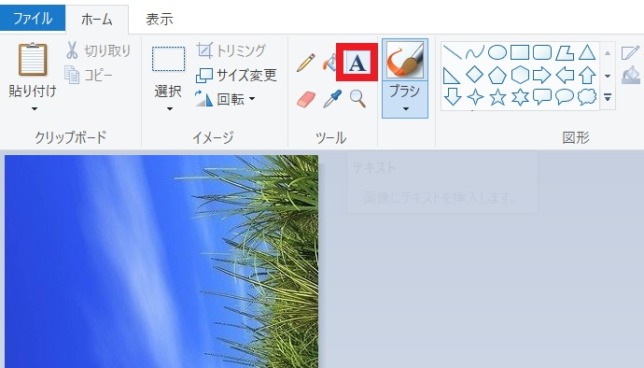Expand the 選択 selection options arrow
The height and width of the screenshot is (368, 644).
pyautogui.click(x=169, y=109)
